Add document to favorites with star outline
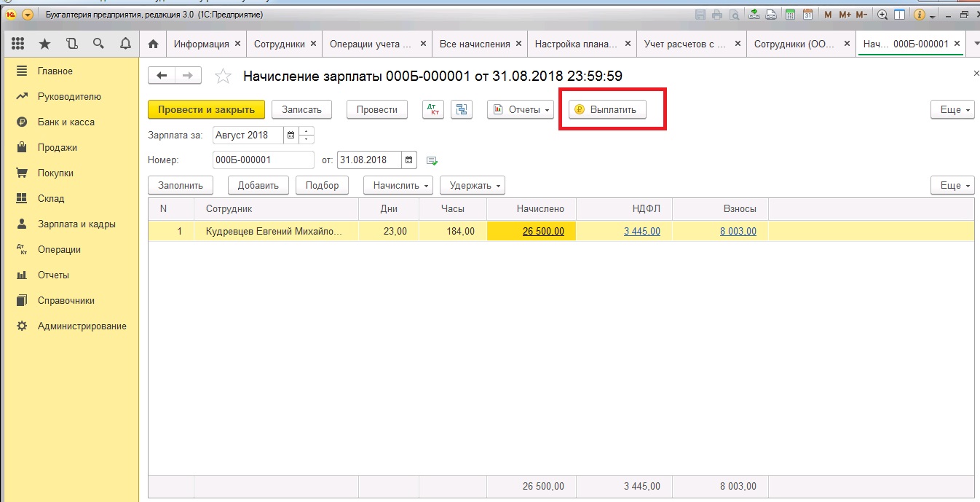This screenshot has height=502, width=980. [224, 77]
